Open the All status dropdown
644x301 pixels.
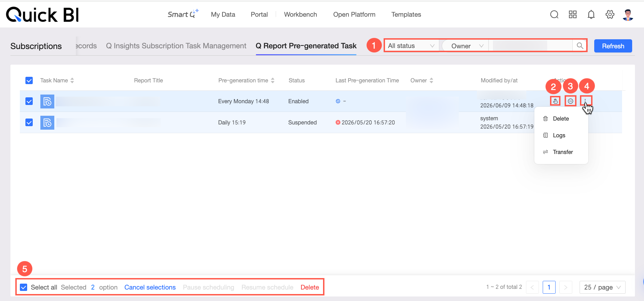[x=411, y=46]
